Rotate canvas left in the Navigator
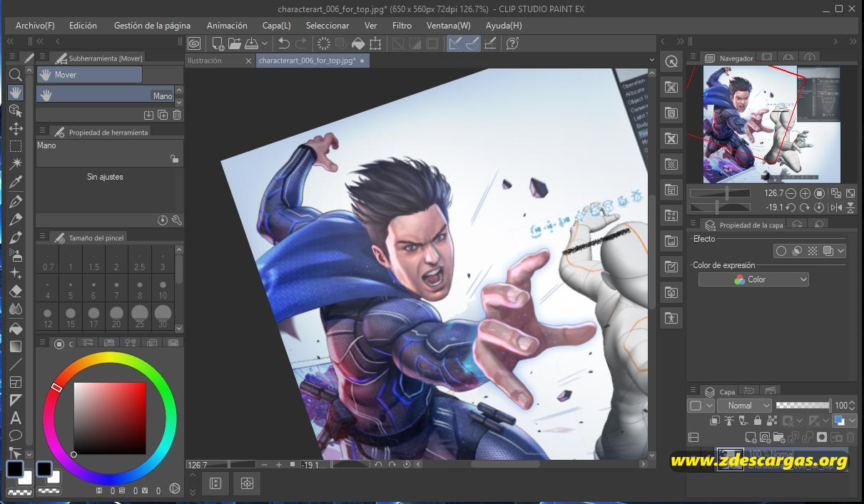The image size is (864, 504). pyautogui.click(x=792, y=207)
